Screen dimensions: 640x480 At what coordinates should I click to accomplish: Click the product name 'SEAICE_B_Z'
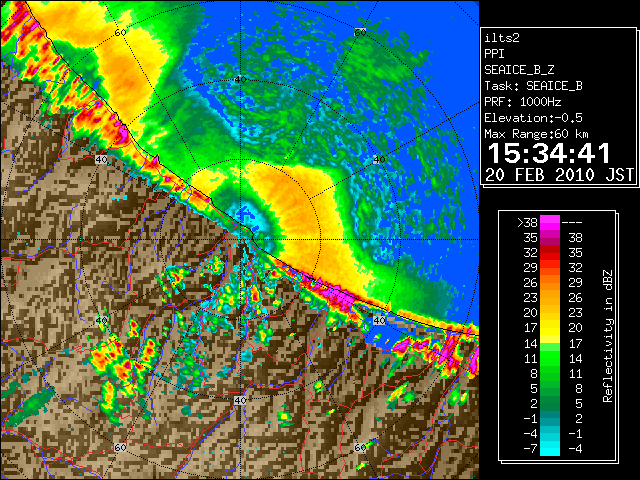coord(519,70)
